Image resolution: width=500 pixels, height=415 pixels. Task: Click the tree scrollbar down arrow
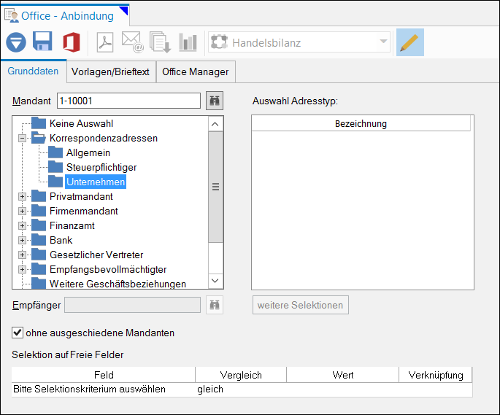215,281
